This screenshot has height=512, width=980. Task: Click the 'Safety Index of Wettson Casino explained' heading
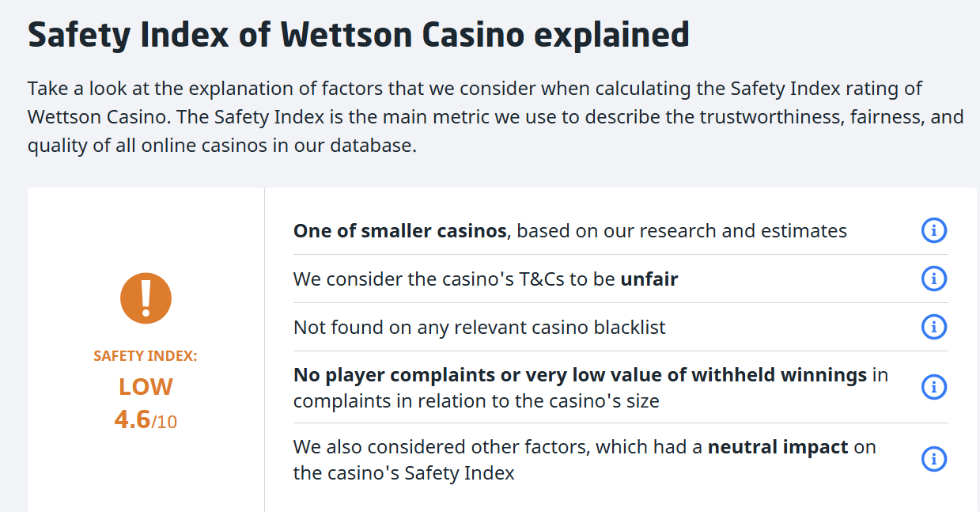358,35
